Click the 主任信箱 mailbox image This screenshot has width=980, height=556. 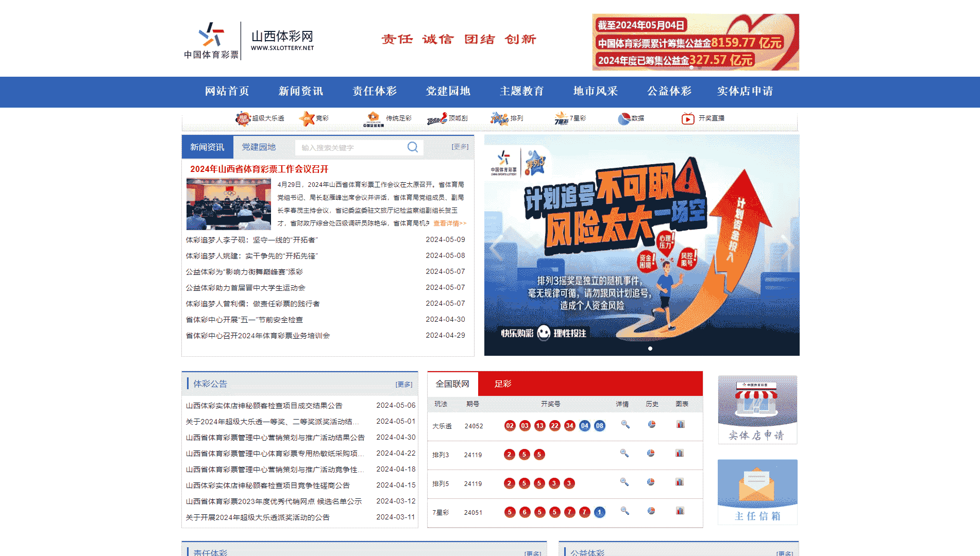coord(757,492)
